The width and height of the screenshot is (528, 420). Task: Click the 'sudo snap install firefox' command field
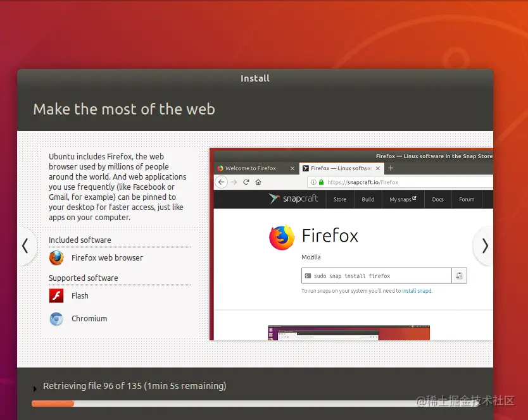click(377, 276)
